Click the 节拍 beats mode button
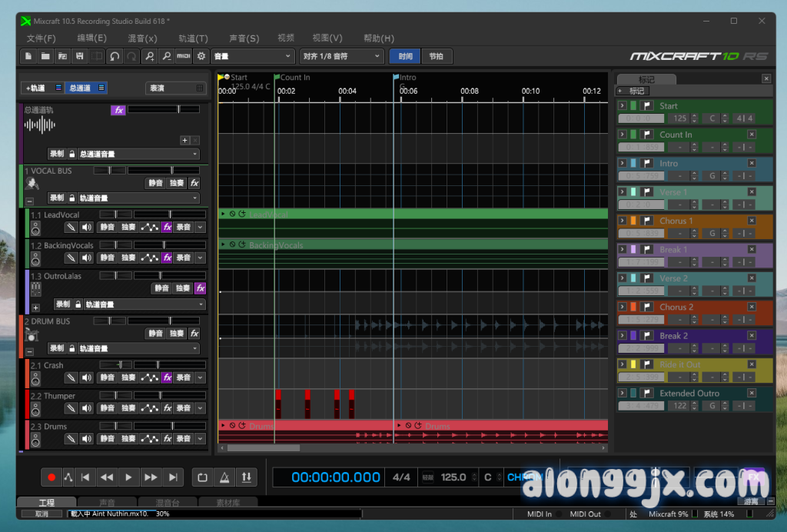This screenshot has width=787, height=532. tap(437, 56)
